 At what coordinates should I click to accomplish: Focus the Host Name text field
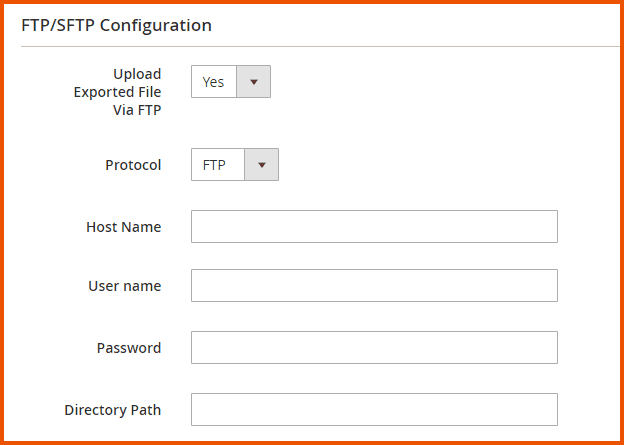tap(374, 227)
